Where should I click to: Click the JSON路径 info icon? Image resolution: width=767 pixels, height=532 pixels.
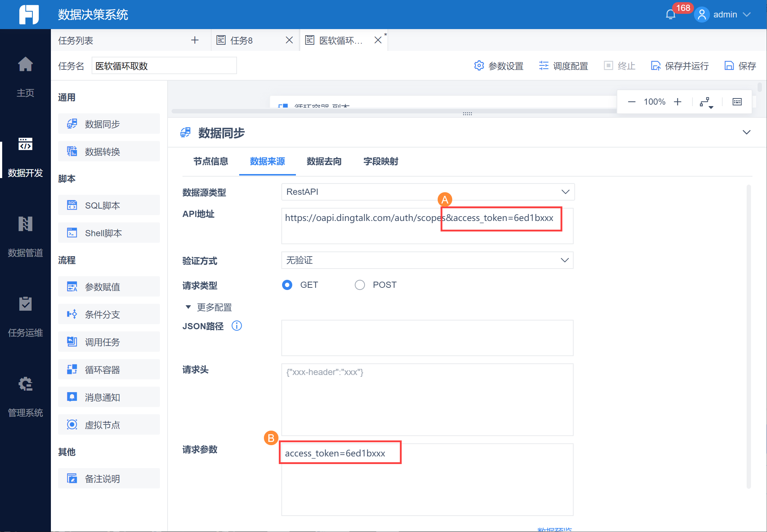click(237, 326)
